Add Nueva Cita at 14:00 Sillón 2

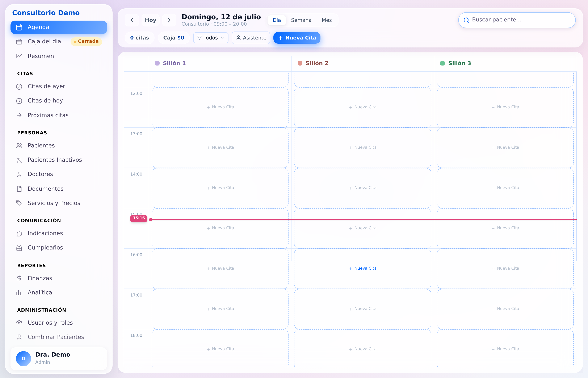click(x=362, y=188)
